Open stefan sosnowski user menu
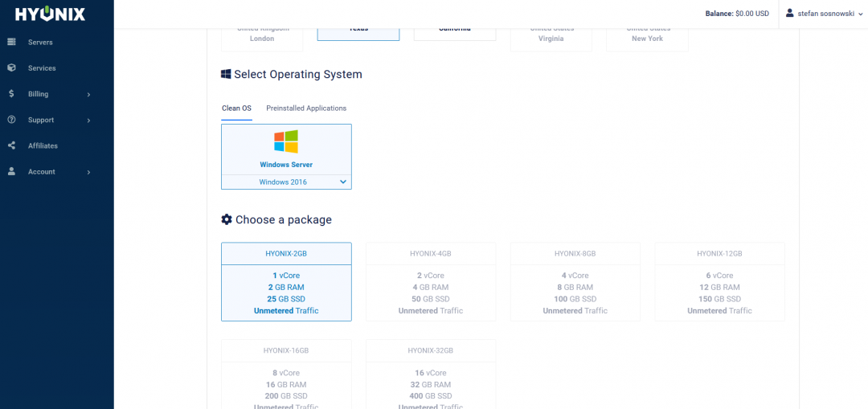 [x=820, y=14]
